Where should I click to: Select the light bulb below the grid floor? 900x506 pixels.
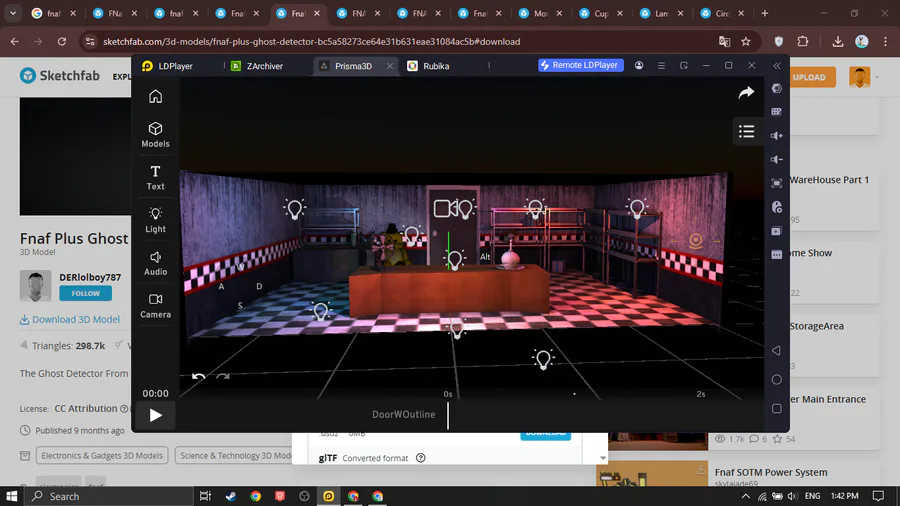point(542,360)
